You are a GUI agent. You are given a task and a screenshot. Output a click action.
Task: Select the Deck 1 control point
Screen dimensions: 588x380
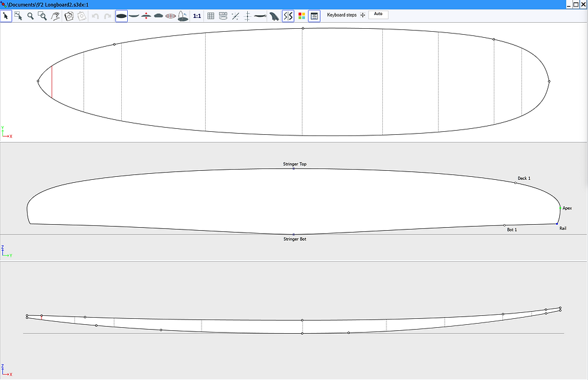[515, 183]
